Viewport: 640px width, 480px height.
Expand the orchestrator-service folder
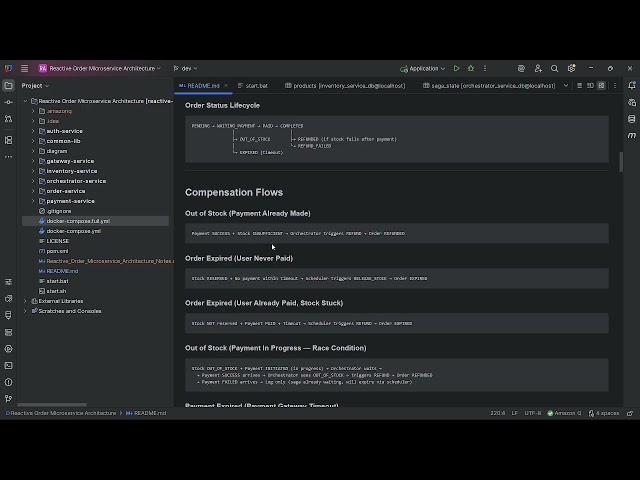pos(33,181)
